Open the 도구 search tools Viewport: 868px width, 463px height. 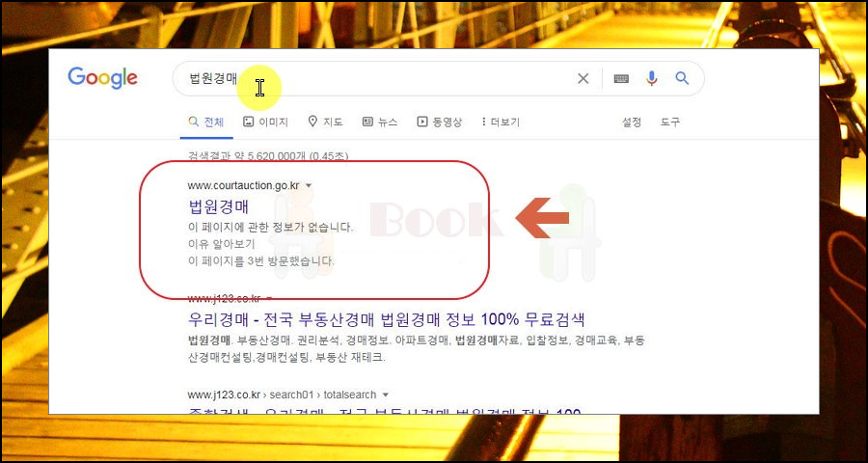coord(670,122)
